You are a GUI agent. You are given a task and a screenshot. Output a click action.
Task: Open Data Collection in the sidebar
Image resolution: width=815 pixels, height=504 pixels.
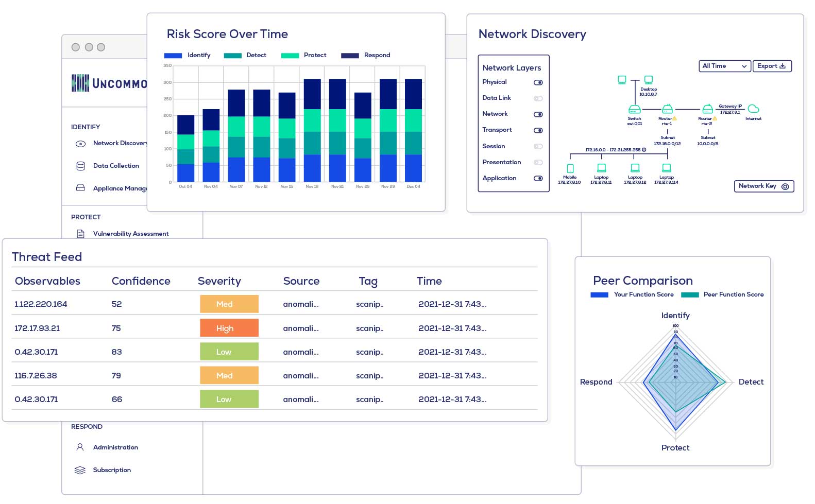click(116, 166)
